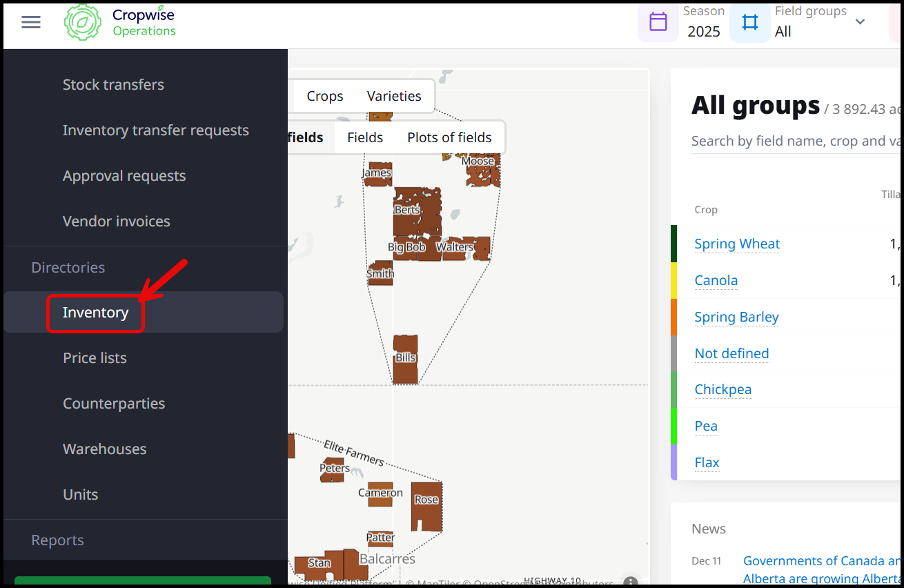904x588 pixels.
Task: Click the Season calendar icon
Action: pos(658,22)
